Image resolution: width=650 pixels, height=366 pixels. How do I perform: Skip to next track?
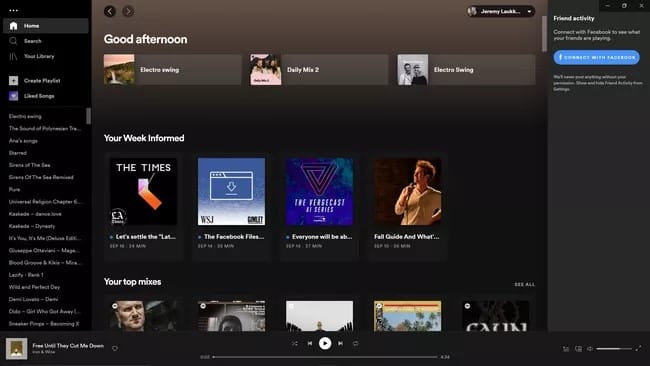tap(340, 344)
